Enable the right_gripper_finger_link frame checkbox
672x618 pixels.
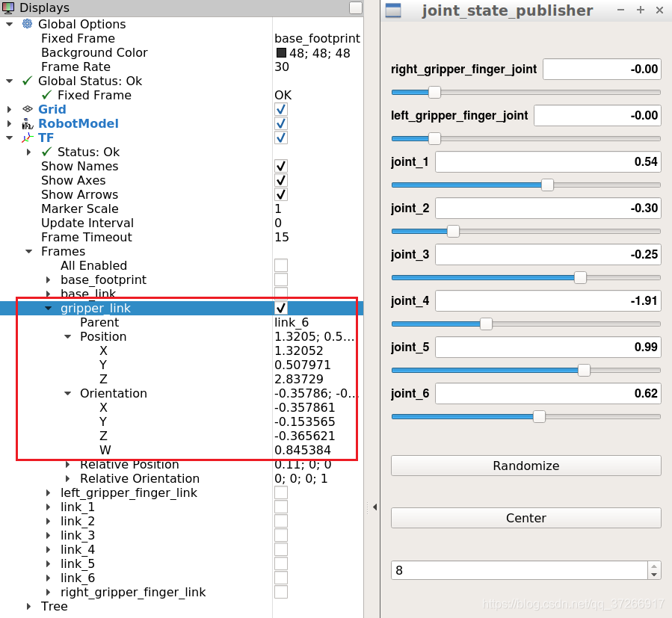pyautogui.click(x=281, y=592)
